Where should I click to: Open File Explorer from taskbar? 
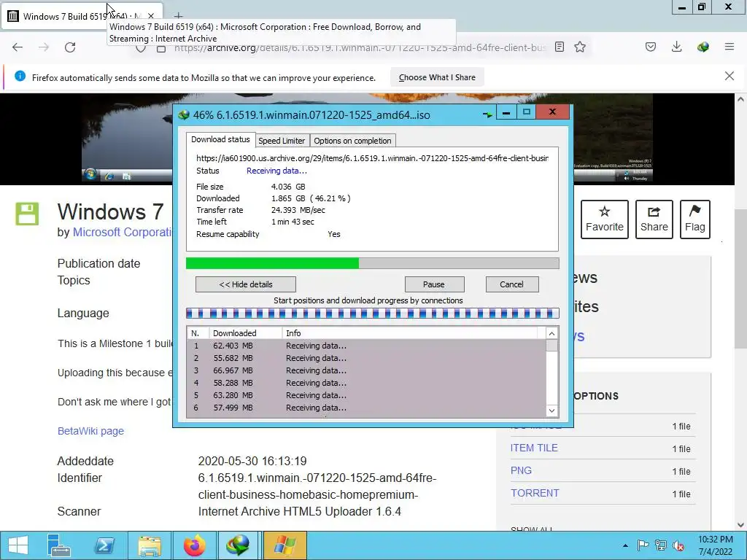(x=150, y=545)
